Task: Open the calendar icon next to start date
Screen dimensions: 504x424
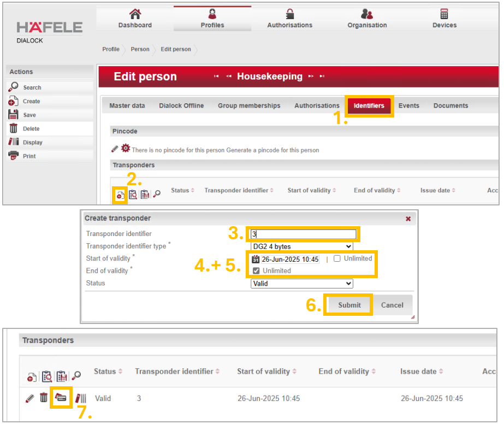Action: coord(256,259)
